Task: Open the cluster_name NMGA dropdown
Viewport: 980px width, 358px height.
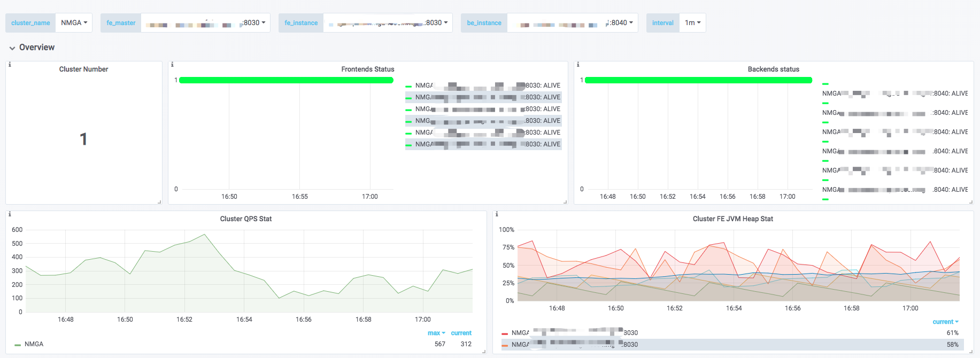Action: [74, 23]
